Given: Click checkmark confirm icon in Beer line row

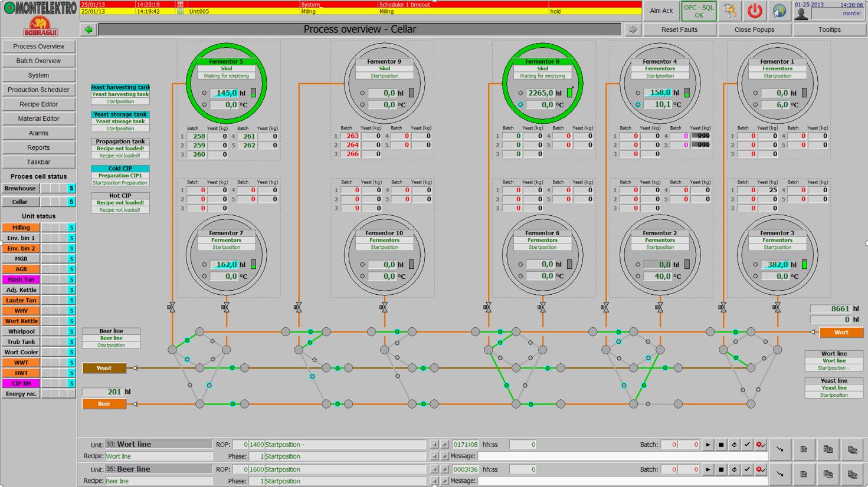Looking at the screenshot, I should [747, 470].
